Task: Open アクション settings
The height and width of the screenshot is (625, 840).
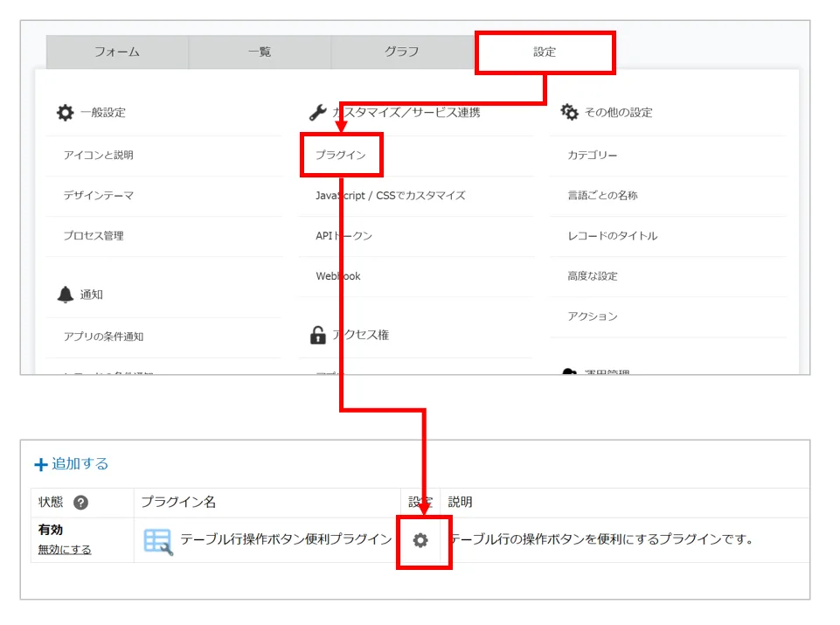Action: tap(593, 316)
